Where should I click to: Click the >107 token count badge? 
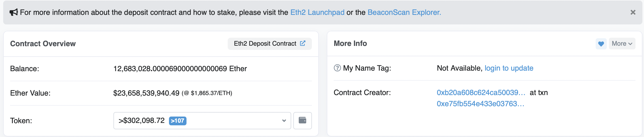point(177,121)
